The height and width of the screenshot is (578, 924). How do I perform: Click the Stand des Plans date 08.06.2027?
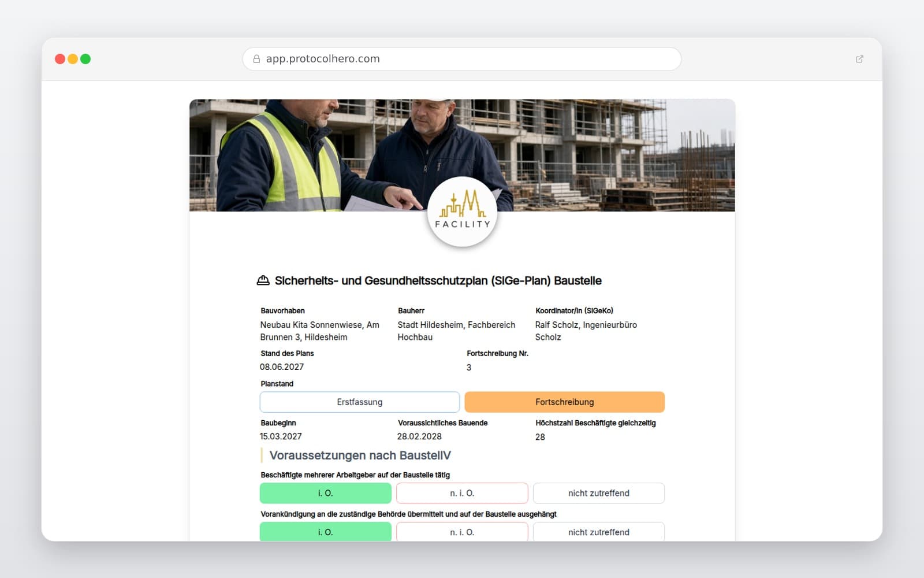pyautogui.click(x=282, y=367)
